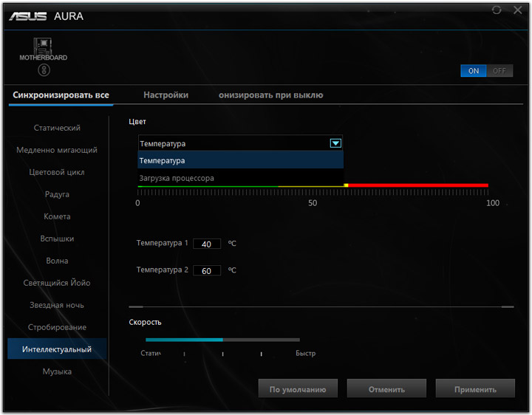Select the Звездная ночь effect
This screenshot has width=532, height=415.
[x=57, y=305]
